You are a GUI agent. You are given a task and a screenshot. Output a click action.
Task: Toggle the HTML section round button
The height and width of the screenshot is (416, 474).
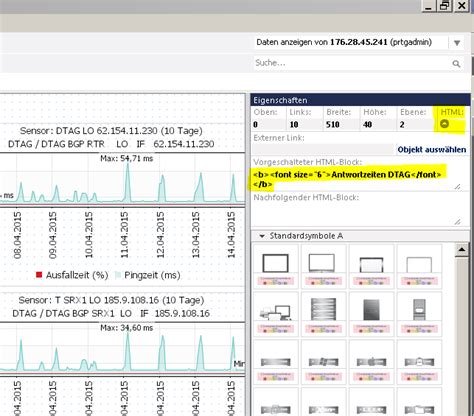tap(444, 124)
